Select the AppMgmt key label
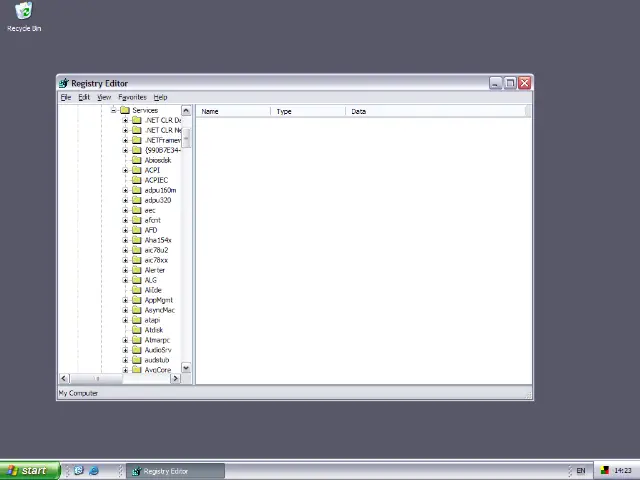The width and height of the screenshot is (640, 480). [x=159, y=300]
